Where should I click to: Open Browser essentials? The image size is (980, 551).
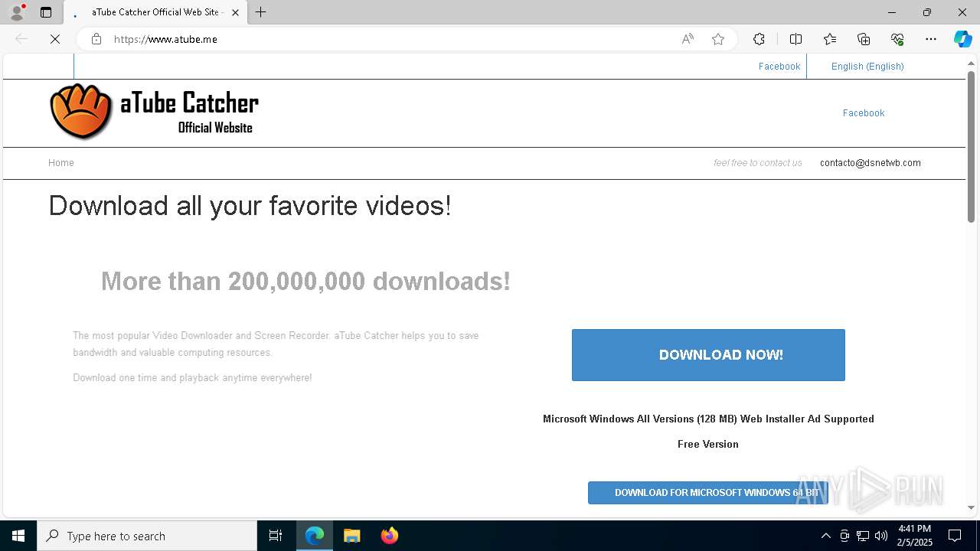(x=897, y=39)
